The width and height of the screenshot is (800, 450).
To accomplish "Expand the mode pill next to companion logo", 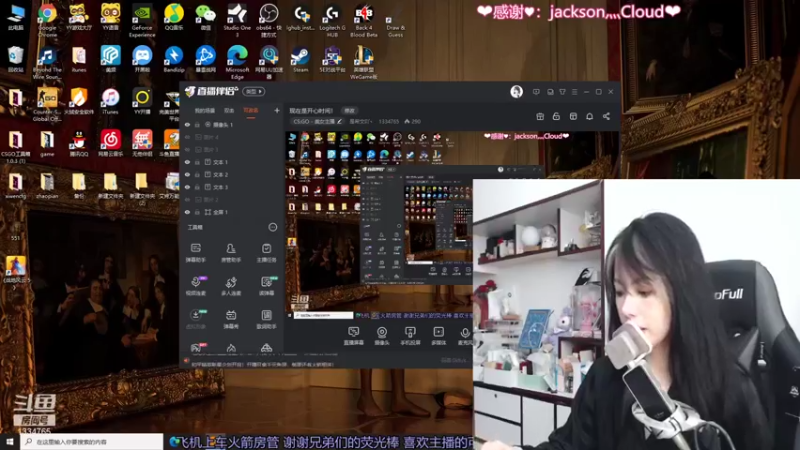I will [x=254, y=91].
